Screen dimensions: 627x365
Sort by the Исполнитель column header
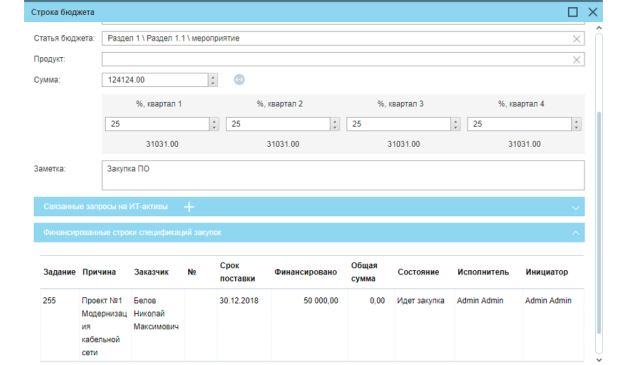483,272
